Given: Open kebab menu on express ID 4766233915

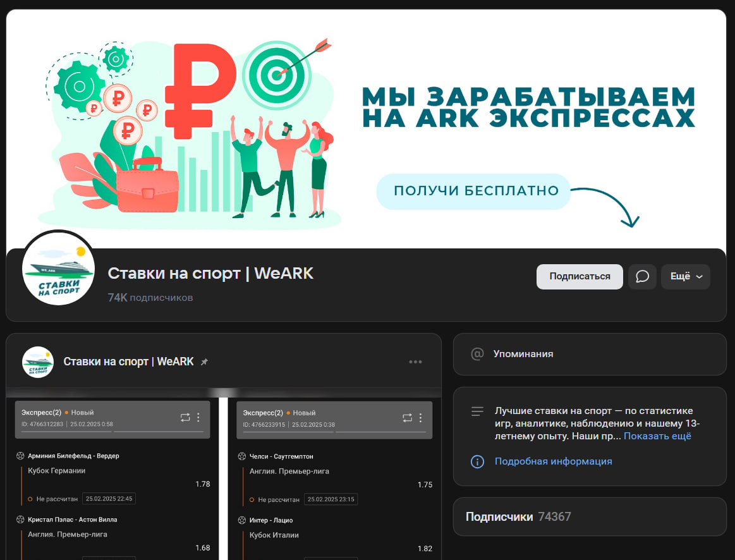Looking at the screenshot, I should pos(420,417).
